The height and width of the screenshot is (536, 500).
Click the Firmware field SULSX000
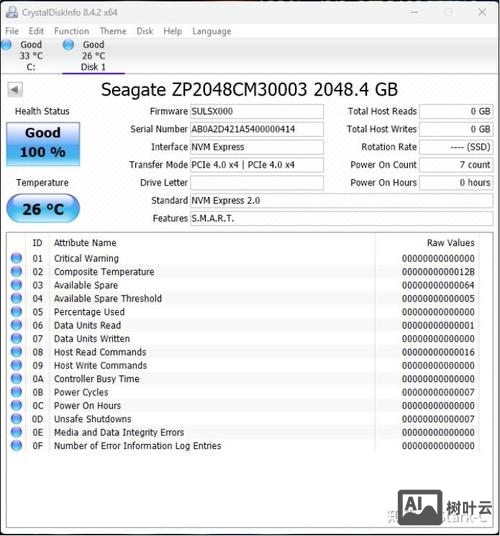pos(257,111)
